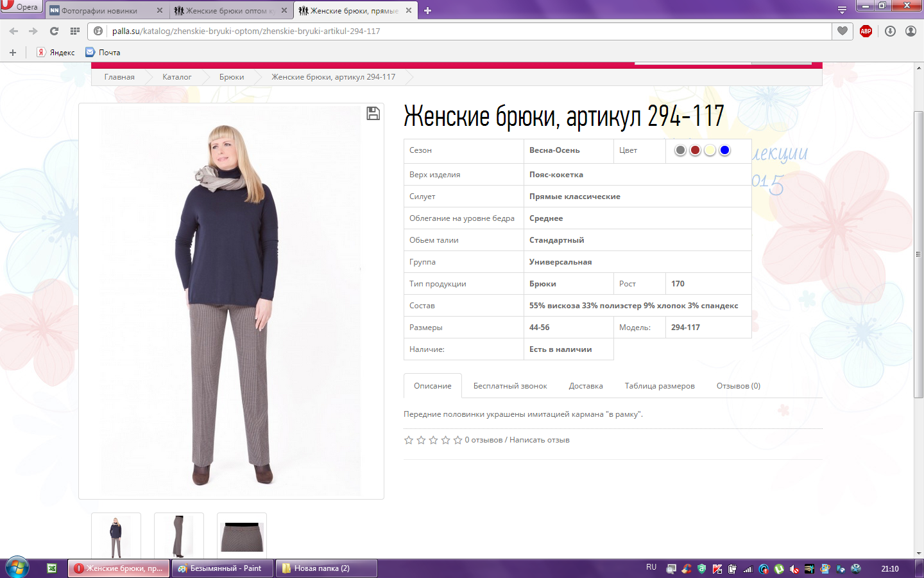Click '0 отзывов / Написать отзыв' link
924x578 pixels.
517,440
